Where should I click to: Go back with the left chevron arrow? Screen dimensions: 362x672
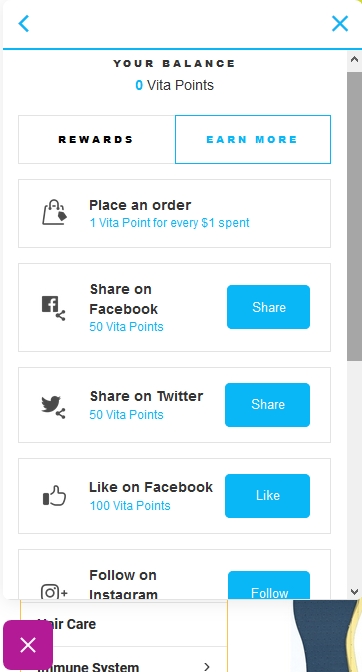click(24, 24)
